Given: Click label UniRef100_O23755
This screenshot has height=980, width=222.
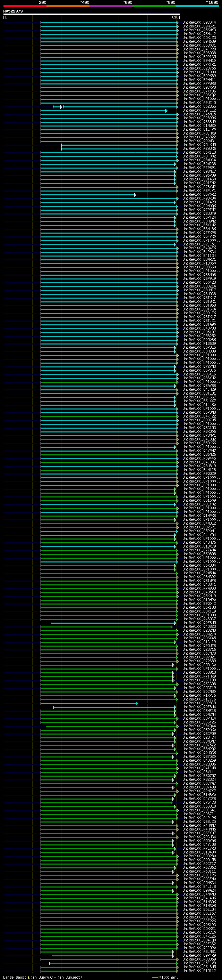Looking at the screenshot, I should coord(199,68).
